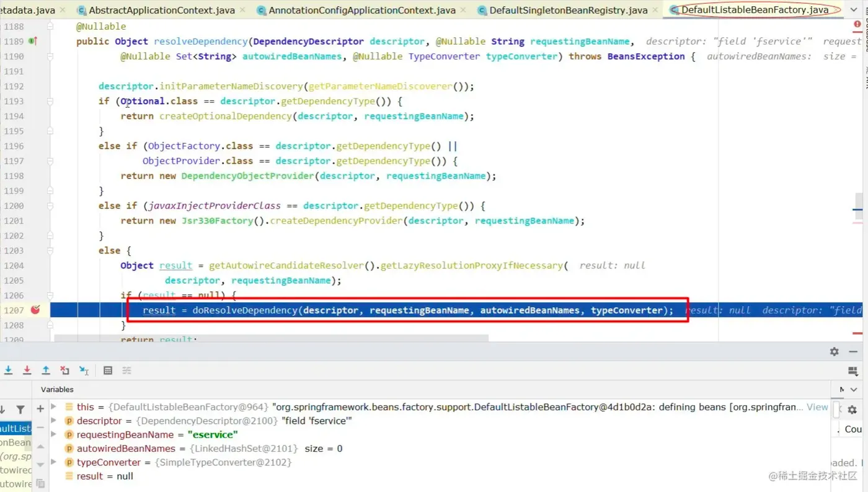Click the previous frame down-arrow icon

coord(3,410)
